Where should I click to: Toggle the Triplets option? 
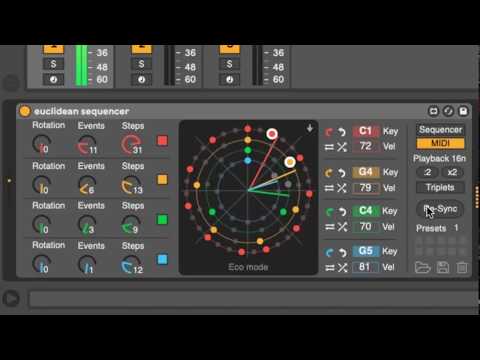click(x=440, y=187)
